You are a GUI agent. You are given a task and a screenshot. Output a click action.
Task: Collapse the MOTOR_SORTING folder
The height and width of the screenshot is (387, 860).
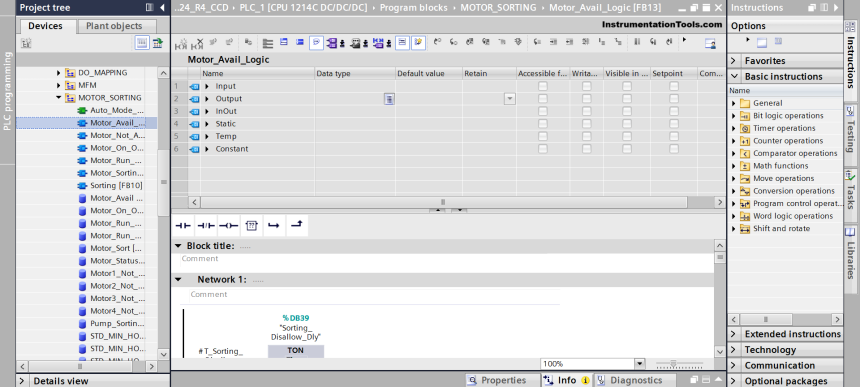click(x=59, y=98)
